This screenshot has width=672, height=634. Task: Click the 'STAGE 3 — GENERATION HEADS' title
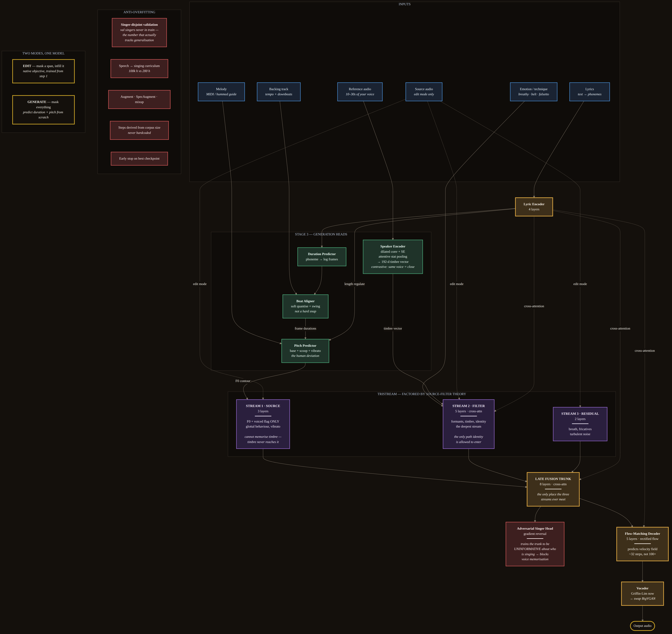(321, 234)
